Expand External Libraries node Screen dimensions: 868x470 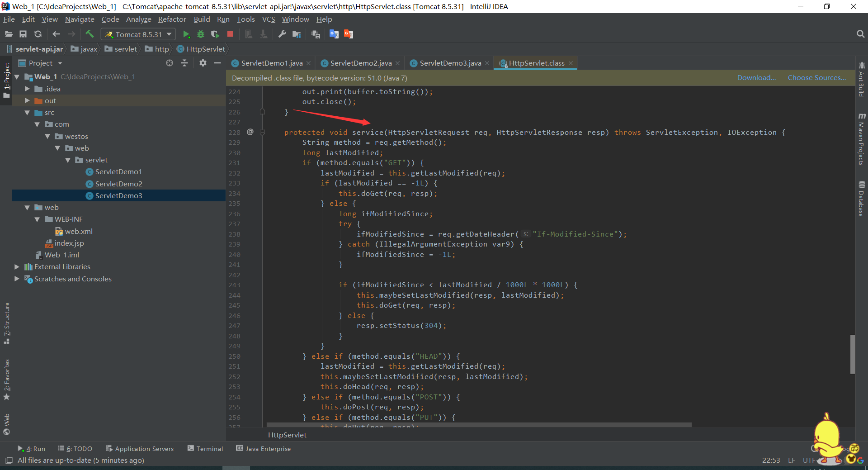17,267
